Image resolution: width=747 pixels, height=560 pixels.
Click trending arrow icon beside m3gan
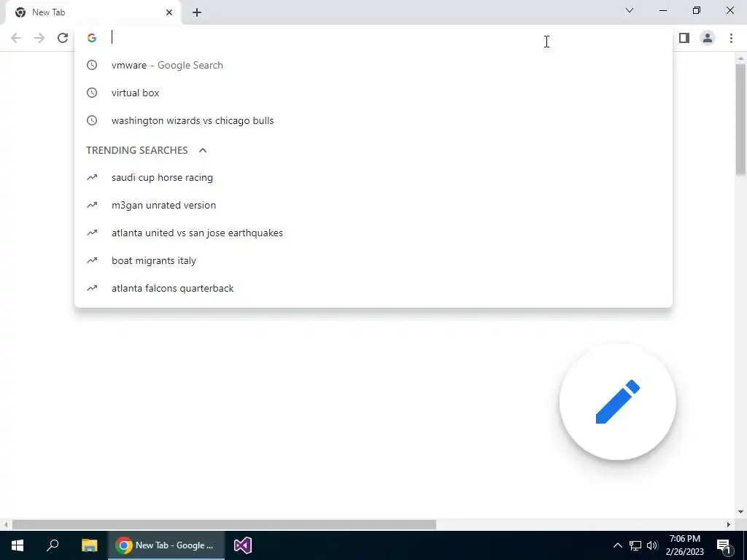coord(92,205)
